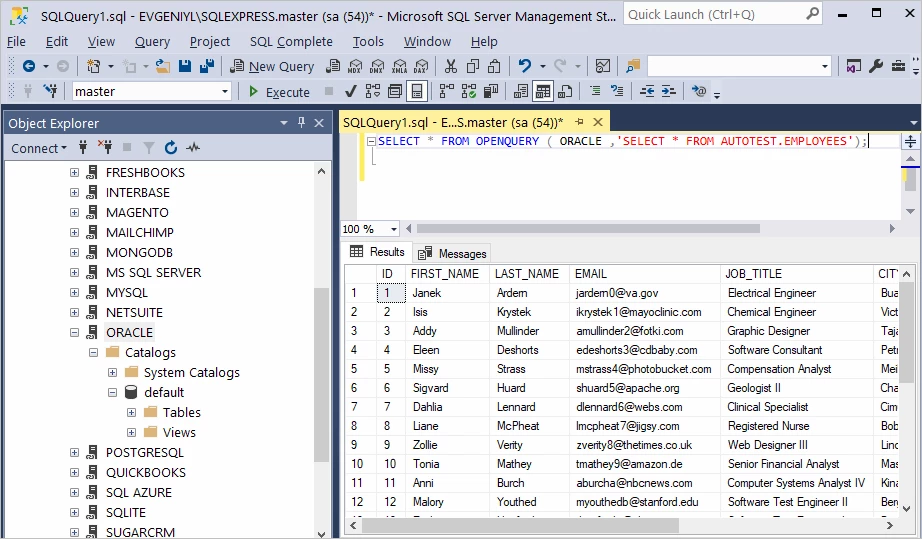Screen dimensions: 922x539
Task: Expand the Views folder node
Action: click(x=131, y=433)
